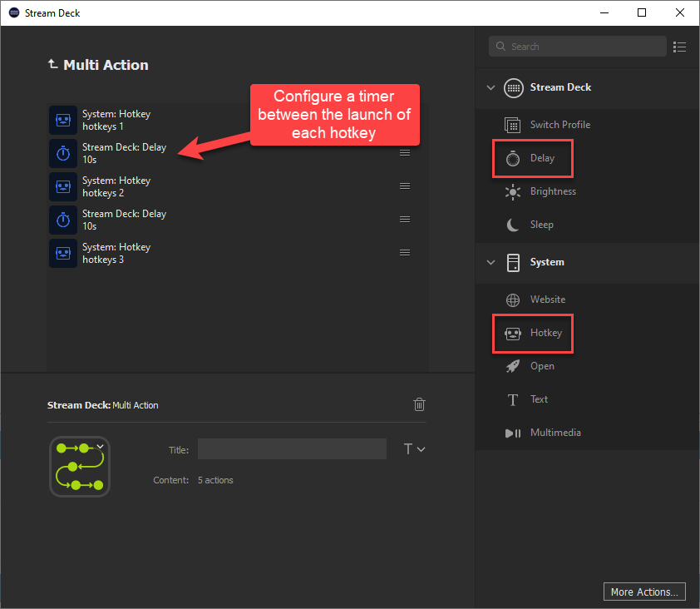
Task: Open the More Actions store
Action: coord(644,592)
